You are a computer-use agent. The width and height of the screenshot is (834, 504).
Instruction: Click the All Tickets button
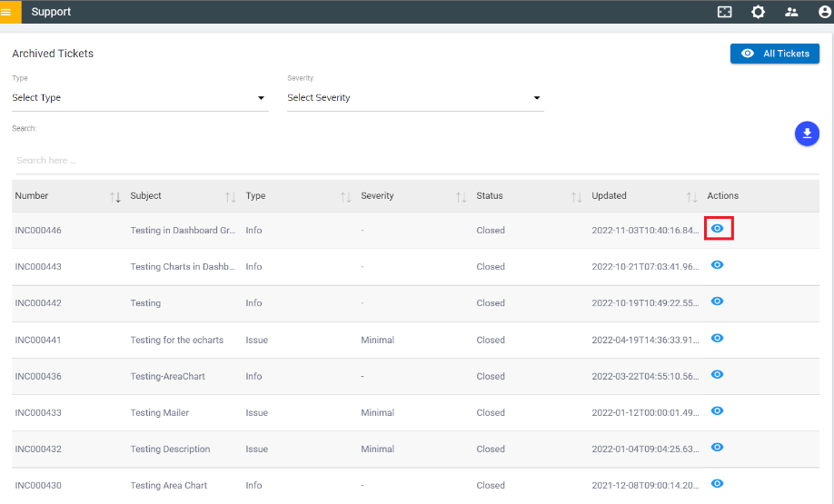[x=775, y=54]
